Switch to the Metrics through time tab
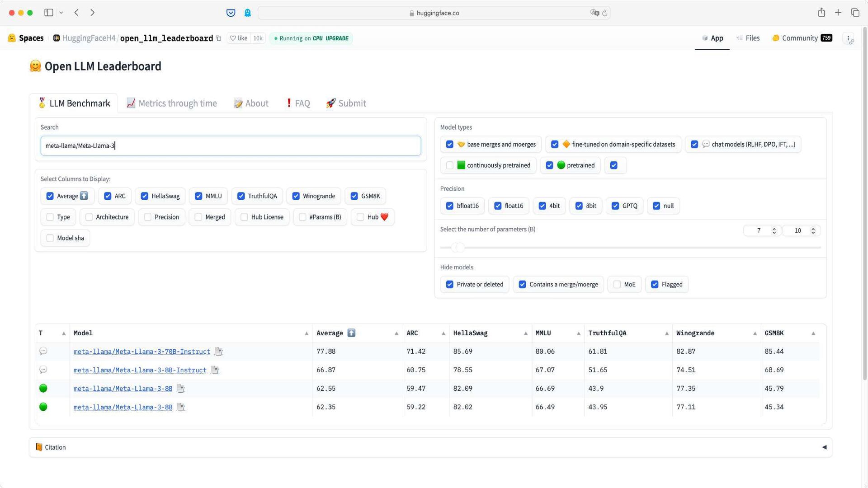This screenshot has width=868, height=488. (171, 103)
